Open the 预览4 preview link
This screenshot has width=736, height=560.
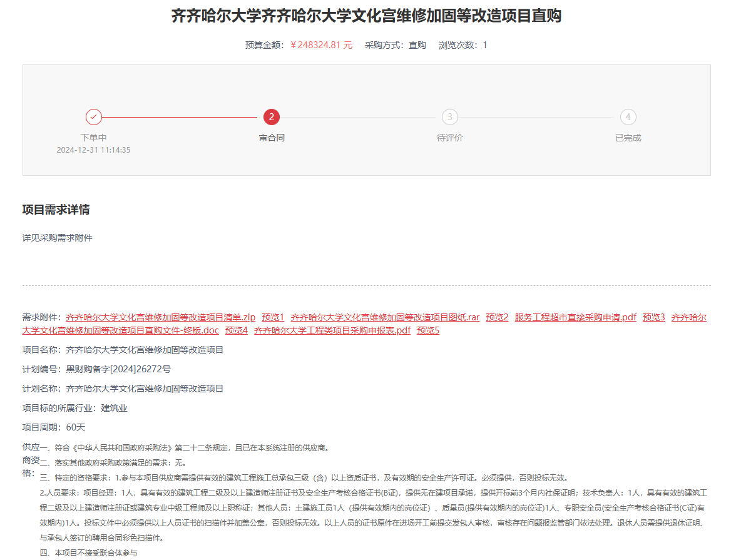click(237, 330)
